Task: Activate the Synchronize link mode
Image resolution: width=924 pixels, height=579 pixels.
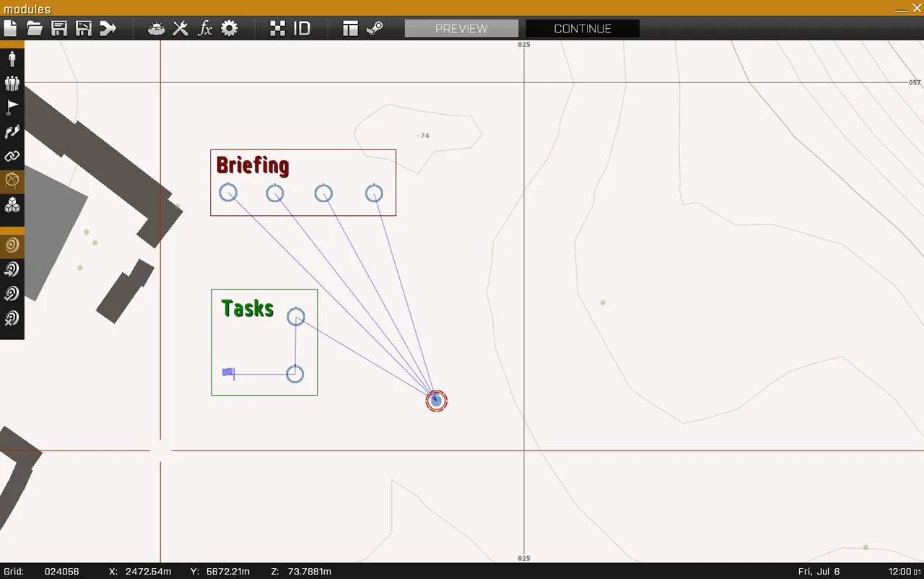Action: (x=12, y=156)
